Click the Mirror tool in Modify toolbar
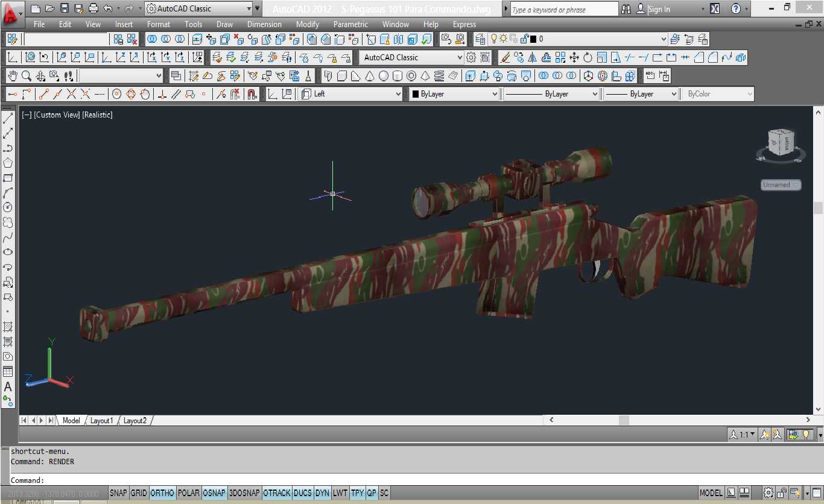Image resolution: width=824 pixels, height=504 pixels. [533, 58]
